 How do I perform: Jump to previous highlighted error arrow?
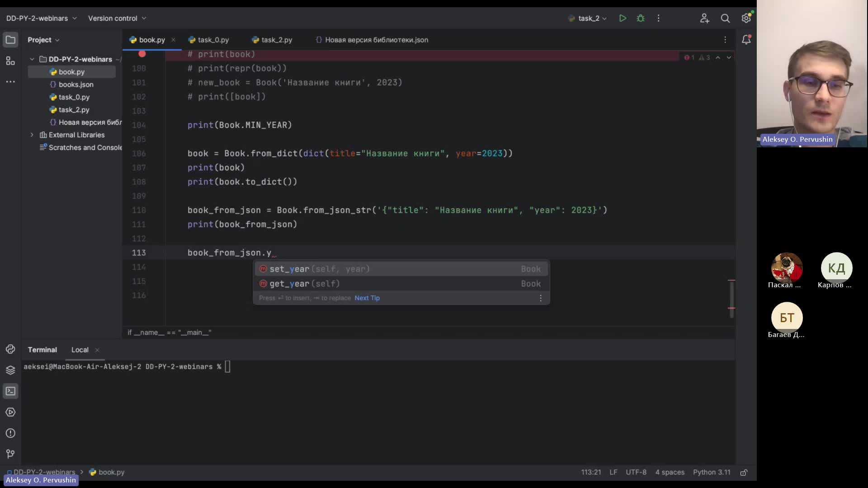point(718,57)
